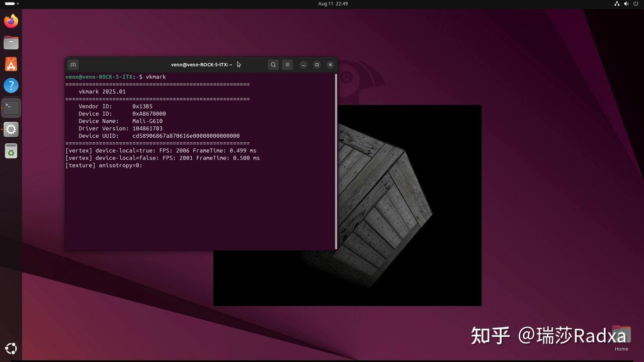Open Settings gear in the dock
The height and width of the screenshot is (362, 644).
pyautogui.click(x=11, y=129)
